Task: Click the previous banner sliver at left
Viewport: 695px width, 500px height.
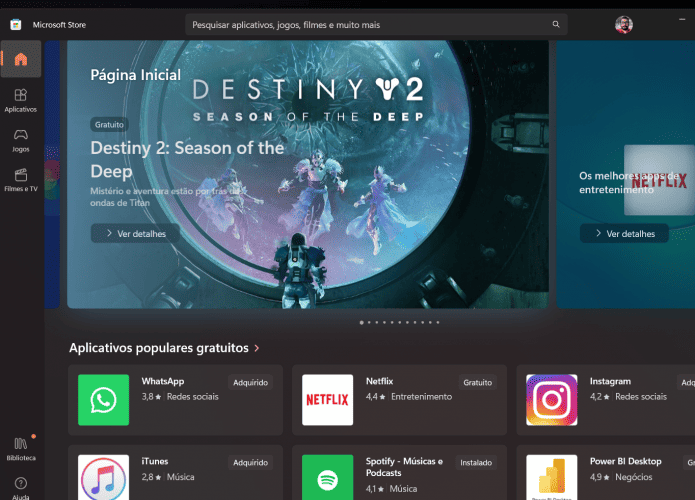Action: coord(52,174)
